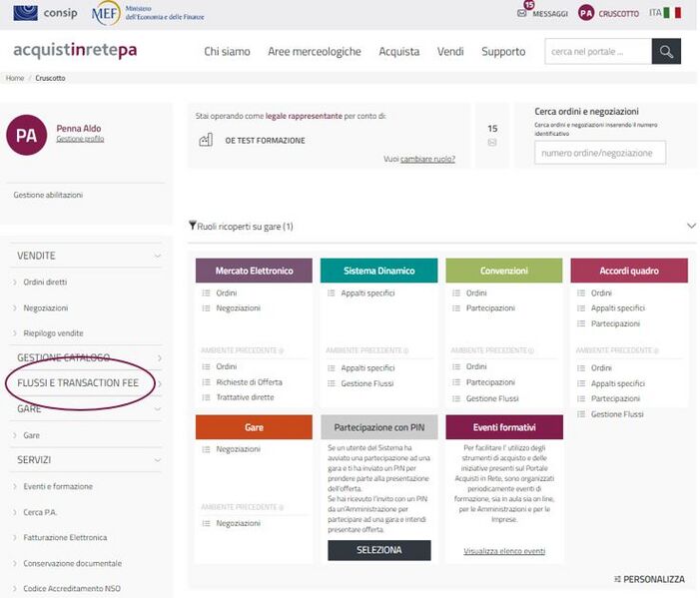Click the PA Cruscotto avatar icon

586,13
